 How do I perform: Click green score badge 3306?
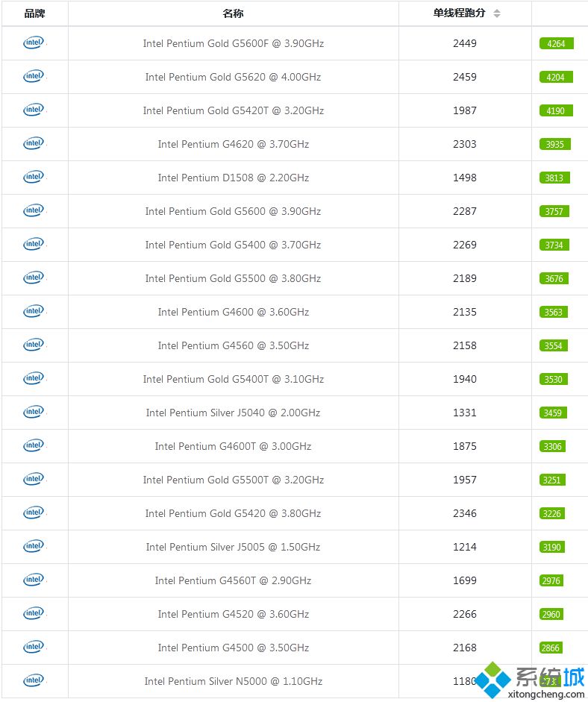tap(552, 446)
